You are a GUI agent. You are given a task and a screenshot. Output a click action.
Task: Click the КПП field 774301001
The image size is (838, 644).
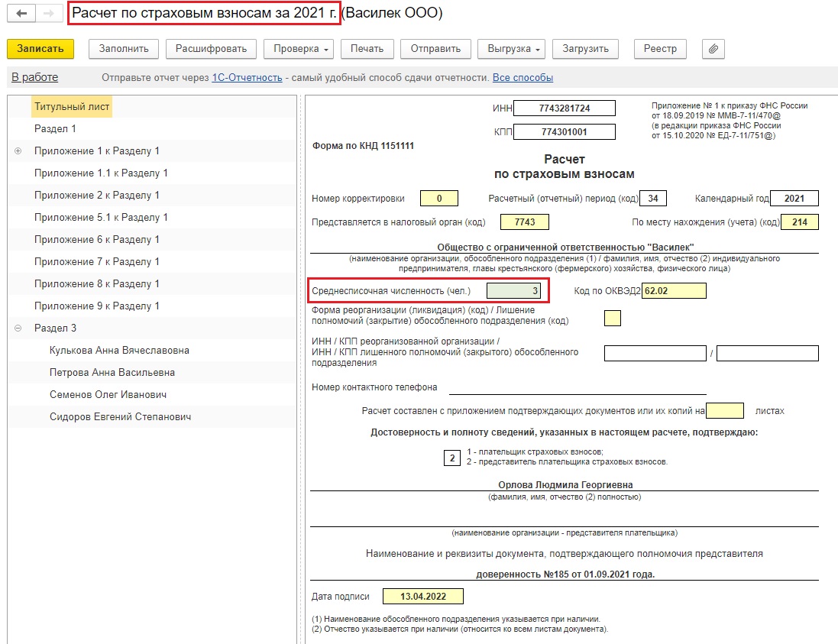coord(565,131)
